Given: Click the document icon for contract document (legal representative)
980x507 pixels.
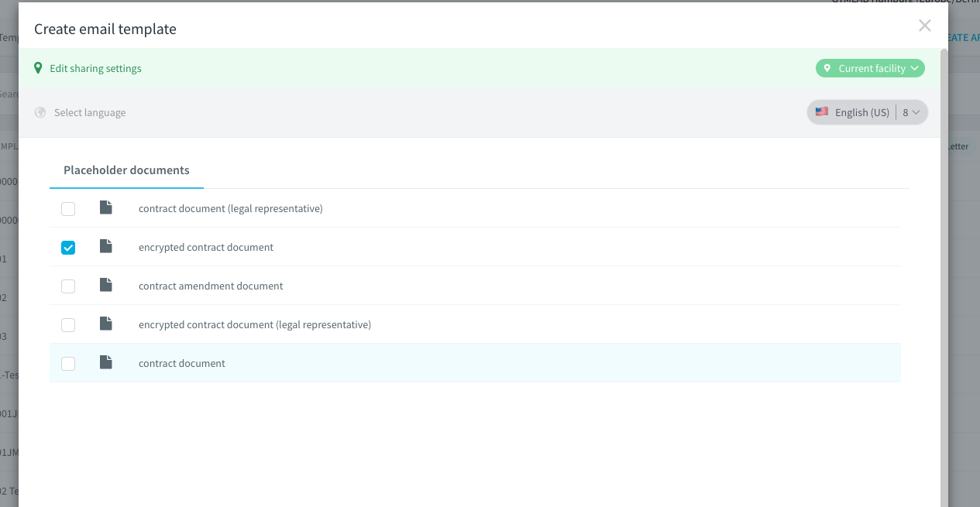Looking at the screenshot, I should (106, 207).
